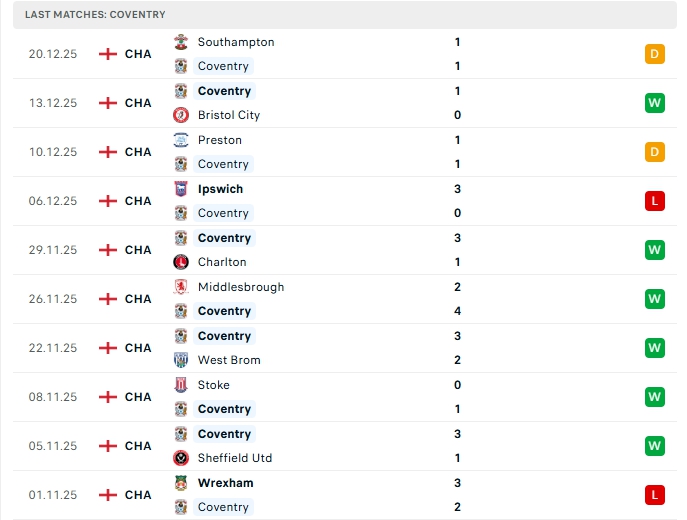Click the Ipswich club crest icon
Screen dimensions: 687x520
[x=181, y=189]
